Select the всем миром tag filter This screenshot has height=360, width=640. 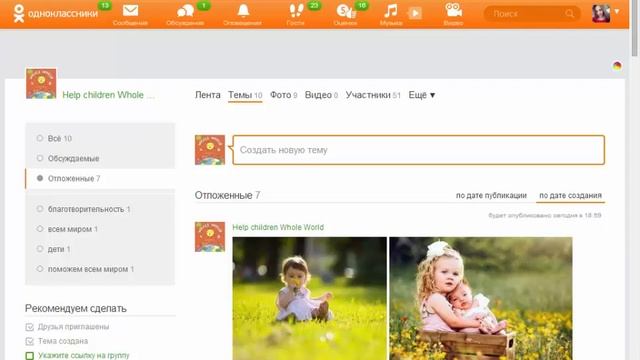tap(100, 229)
